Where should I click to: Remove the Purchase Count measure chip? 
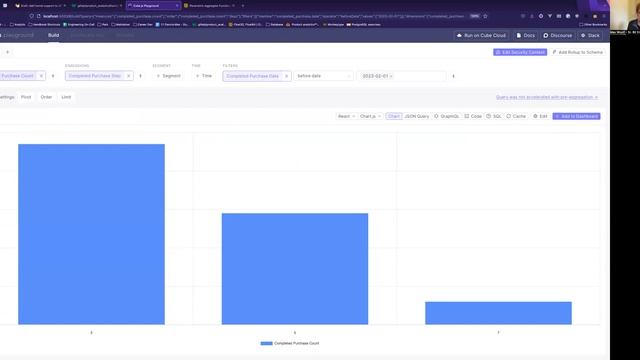(41, 76)
